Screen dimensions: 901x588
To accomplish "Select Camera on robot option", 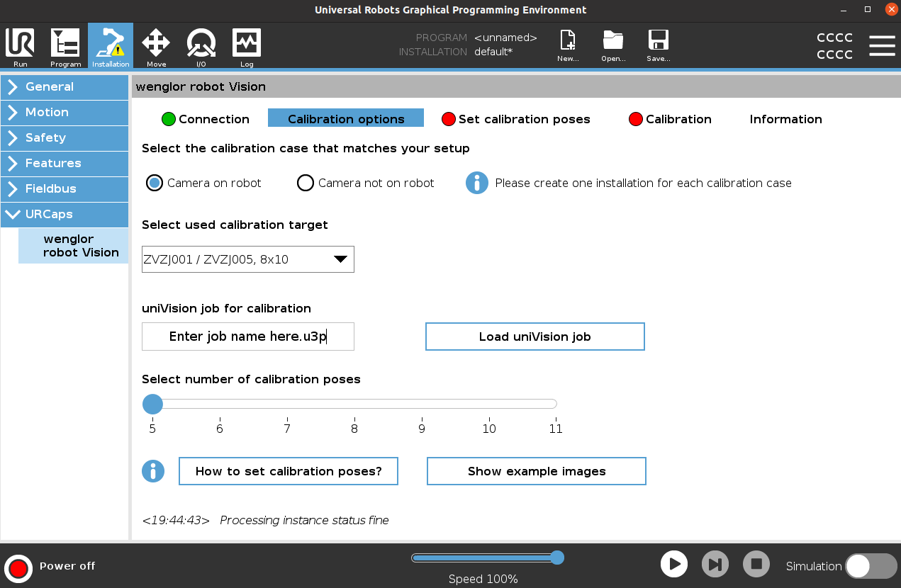I will (155, 183).
